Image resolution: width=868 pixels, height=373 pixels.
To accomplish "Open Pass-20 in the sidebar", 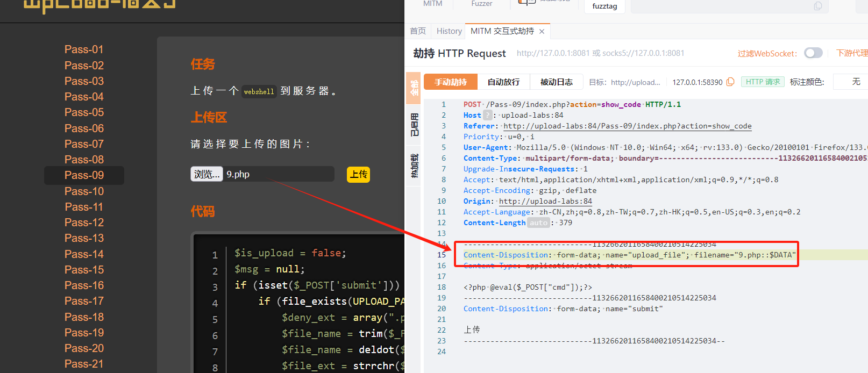I will coord(84,348).
